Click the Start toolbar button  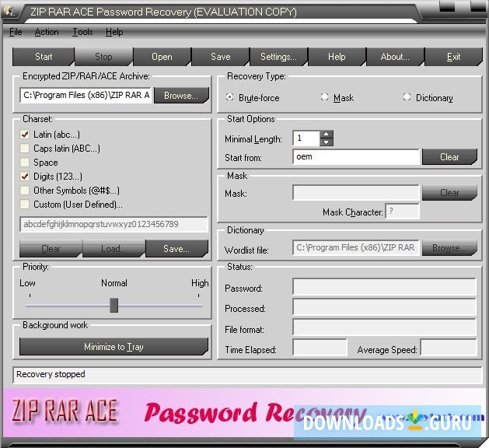point(44,57)
